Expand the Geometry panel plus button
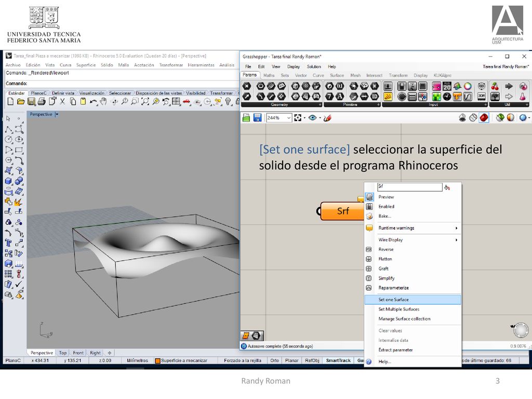532x399 pixels. point(320,105)
